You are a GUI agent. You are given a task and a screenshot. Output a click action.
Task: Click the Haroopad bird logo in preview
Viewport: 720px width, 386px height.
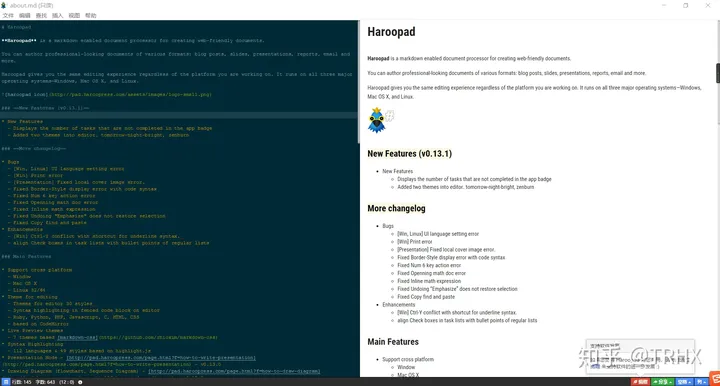point(377,120)
